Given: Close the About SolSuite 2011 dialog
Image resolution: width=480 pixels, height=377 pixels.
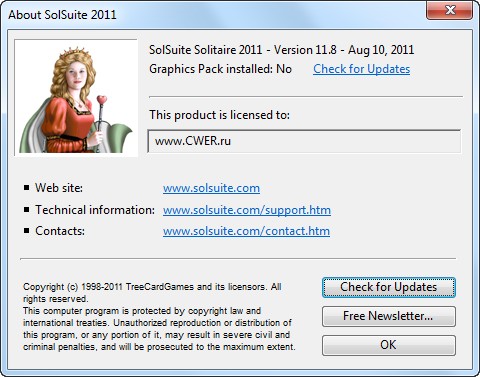Looking at the screenshot, I should tap(449, 10).
